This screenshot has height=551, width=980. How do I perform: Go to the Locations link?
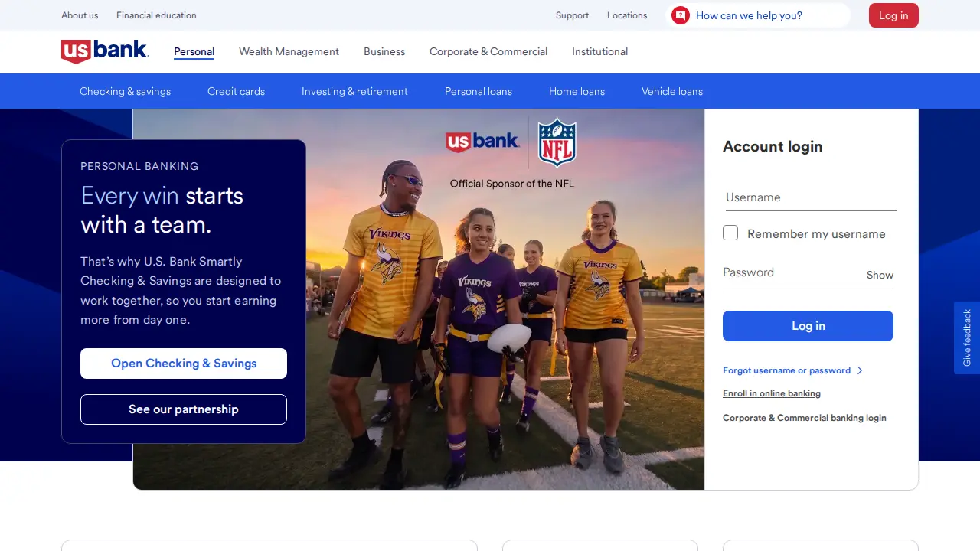click(627, 15)
